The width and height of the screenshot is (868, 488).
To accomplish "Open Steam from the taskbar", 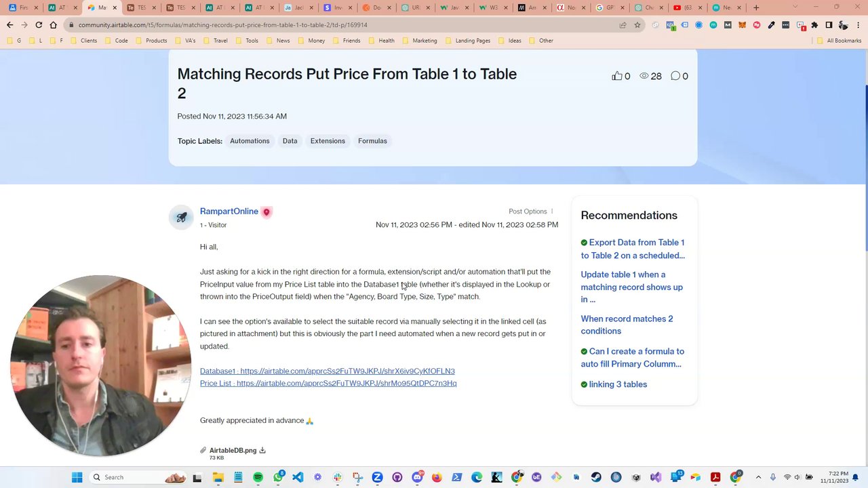I will pos(596,477).
